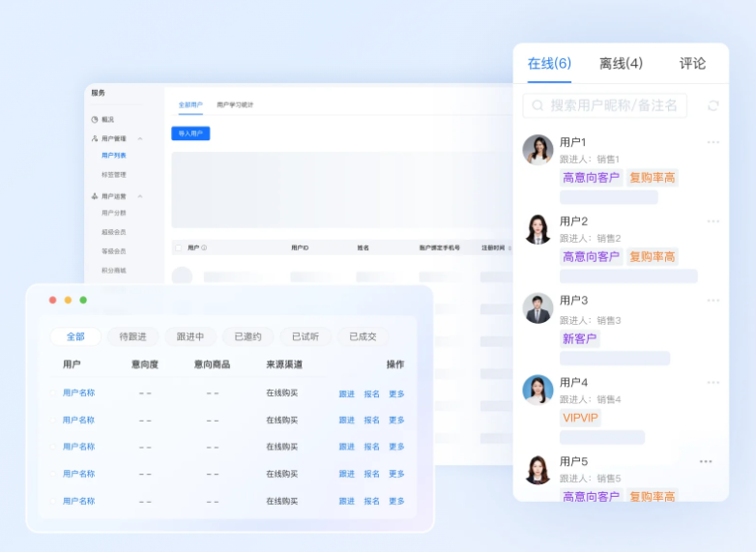Click the 用户运营 icon in sidebar
This screenshot has height=552, width=756.
point(95,196)
